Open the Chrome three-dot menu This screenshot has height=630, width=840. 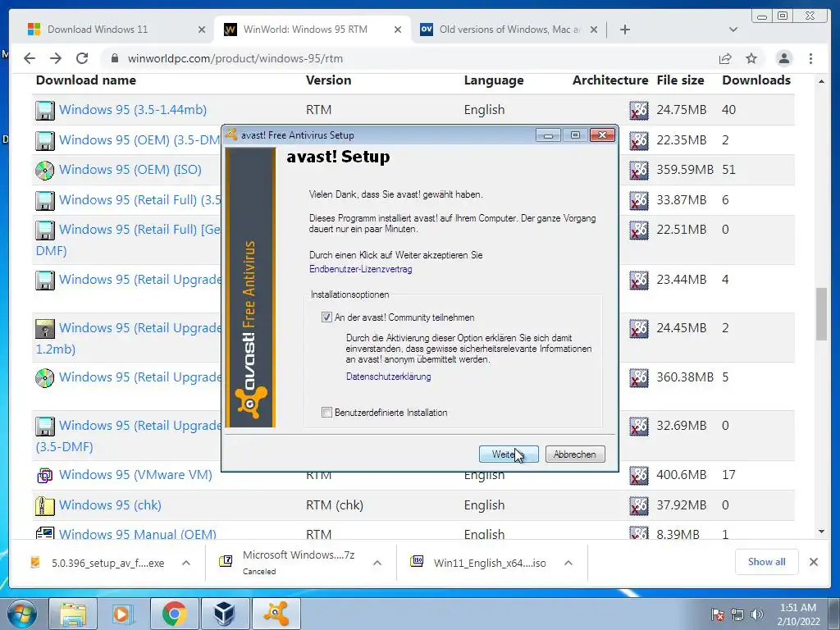(x=810, y=58)
